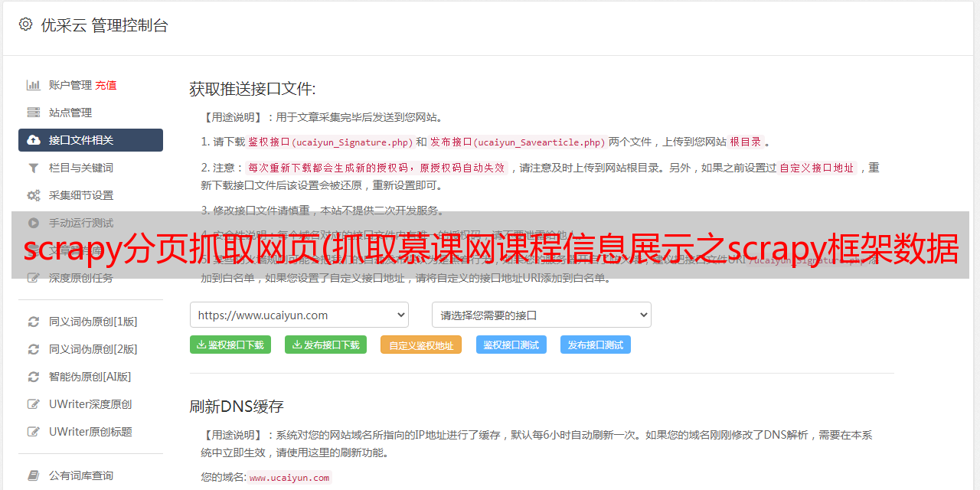Click the edit icon for 深度原创任务
The width and height of the screenshot is (980, 490).
click(34, 278)
